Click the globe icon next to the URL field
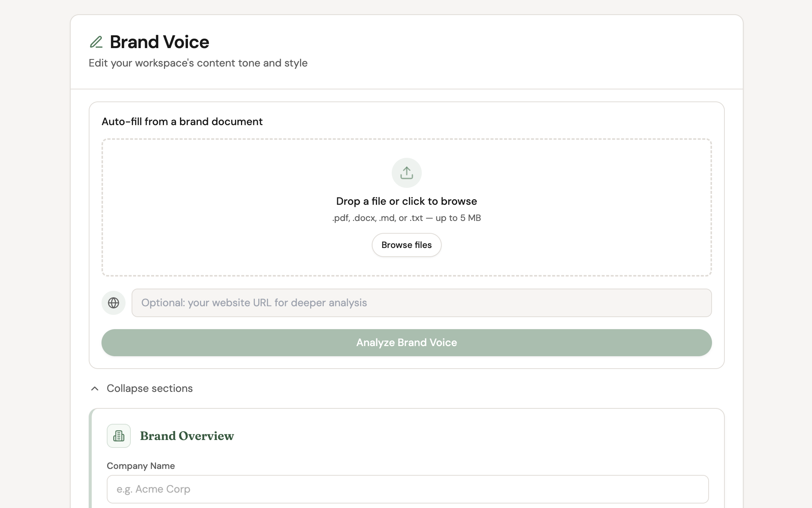This screenshot has width=812, height=508. click(113, 303)
